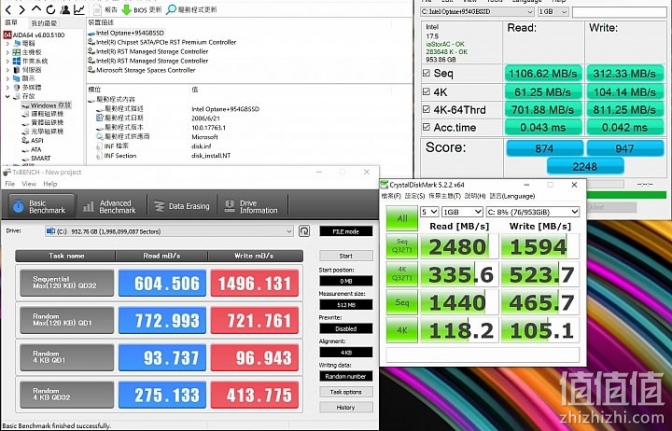The height and width of the screenshot is (431, 672).
Task: Click the 主機板 motherboard icon in tree
Action: pos(17,52)
